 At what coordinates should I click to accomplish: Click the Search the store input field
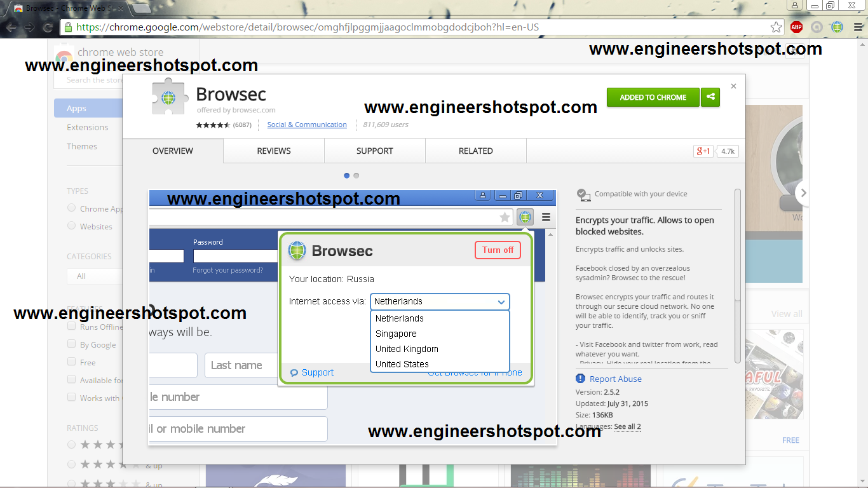[x=88, y=80]
